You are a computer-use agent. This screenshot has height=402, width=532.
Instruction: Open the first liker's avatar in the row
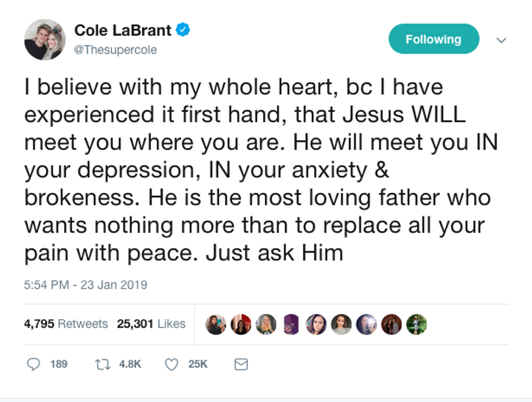(x=216, y=324)
